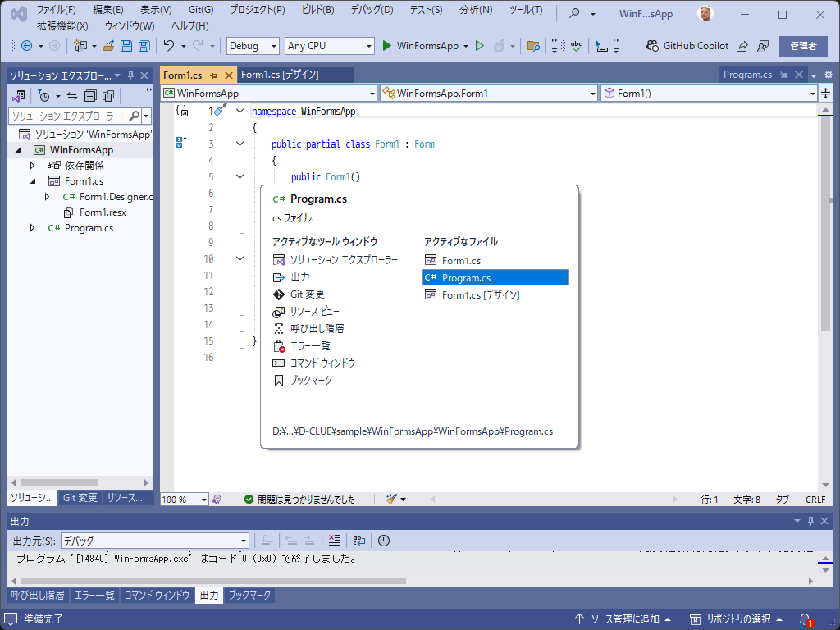Select ブックマーク in tool windows list
The width and height of the screenshot is (840, 630).
click(302, 380)
